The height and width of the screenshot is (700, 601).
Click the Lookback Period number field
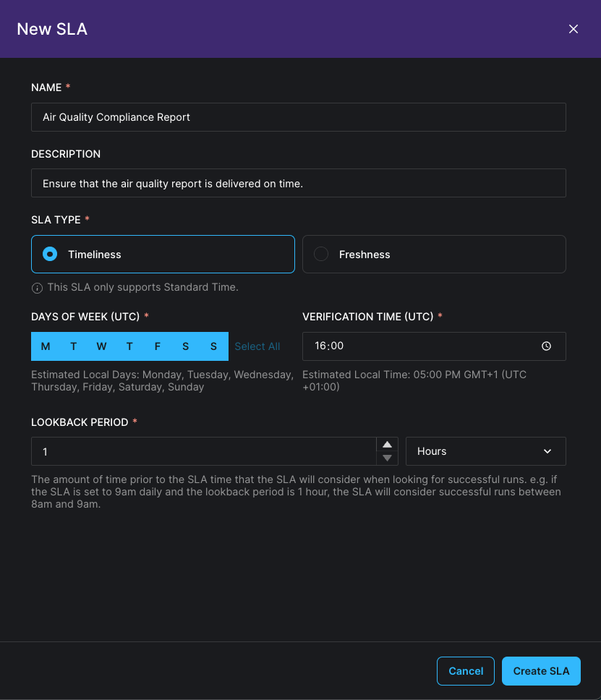(203, 451)
